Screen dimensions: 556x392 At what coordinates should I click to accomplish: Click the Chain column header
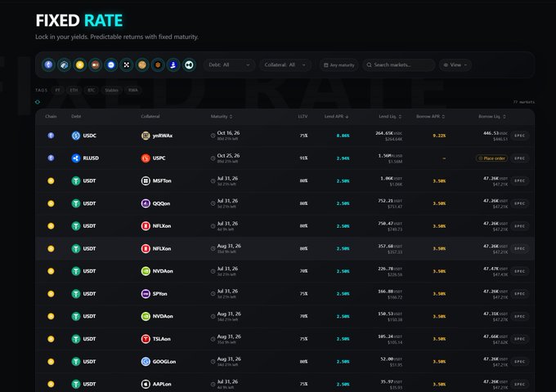point(51,117)
